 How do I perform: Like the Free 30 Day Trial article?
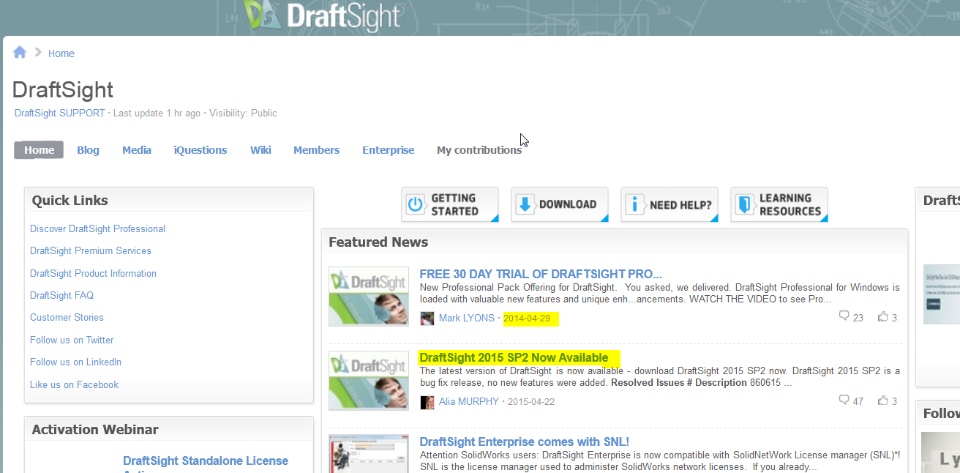pyautogui.click(x=883, y=316)
